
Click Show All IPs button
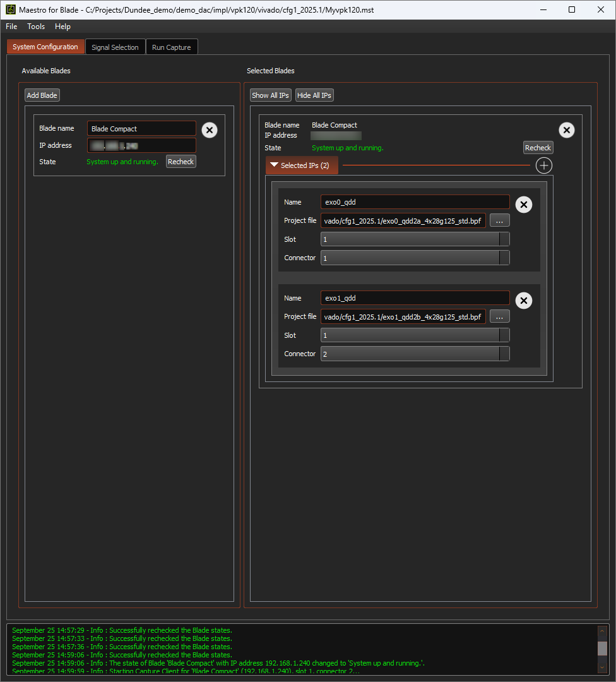point(270,95)
